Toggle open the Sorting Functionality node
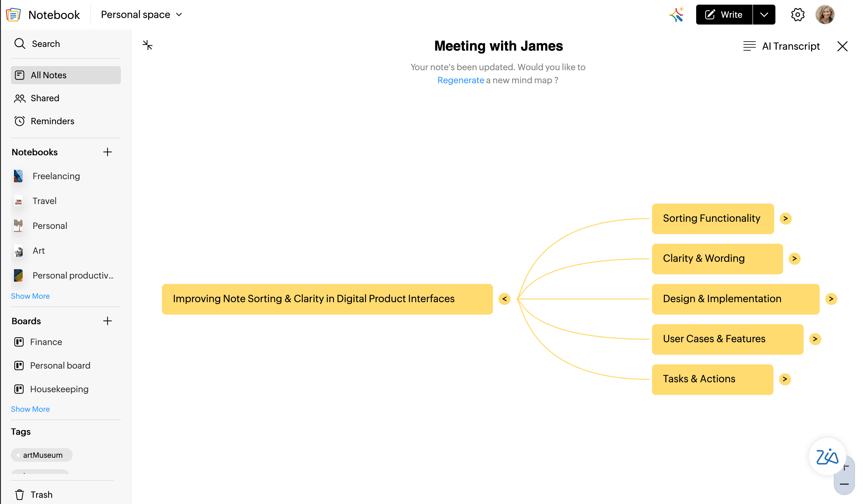 tap(786, 218)
